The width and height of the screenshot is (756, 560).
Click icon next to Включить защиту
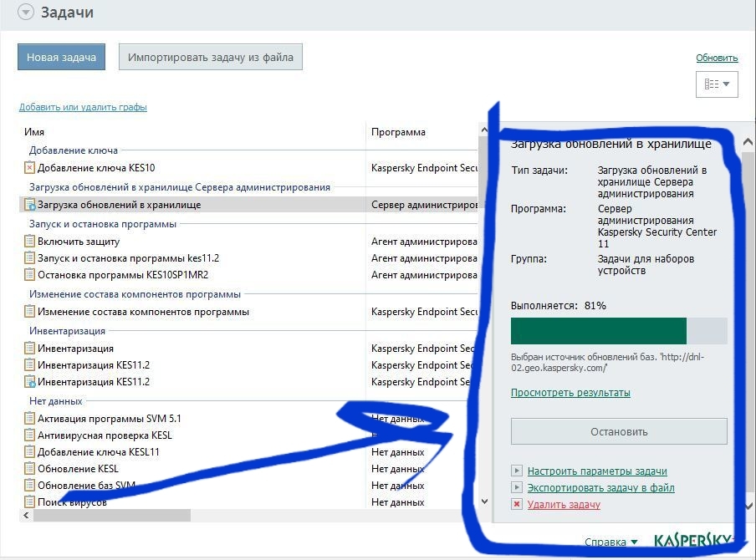[29, 241]
